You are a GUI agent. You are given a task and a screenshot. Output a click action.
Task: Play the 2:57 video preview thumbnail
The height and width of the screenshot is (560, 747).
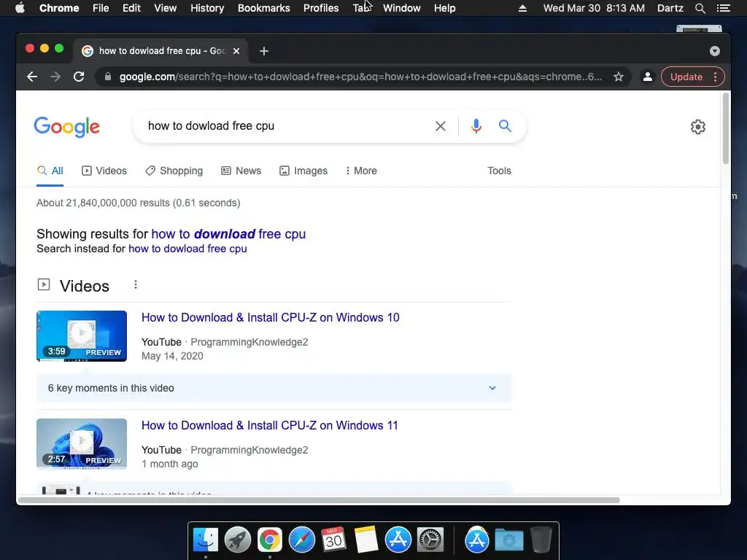tap(82, 444)
